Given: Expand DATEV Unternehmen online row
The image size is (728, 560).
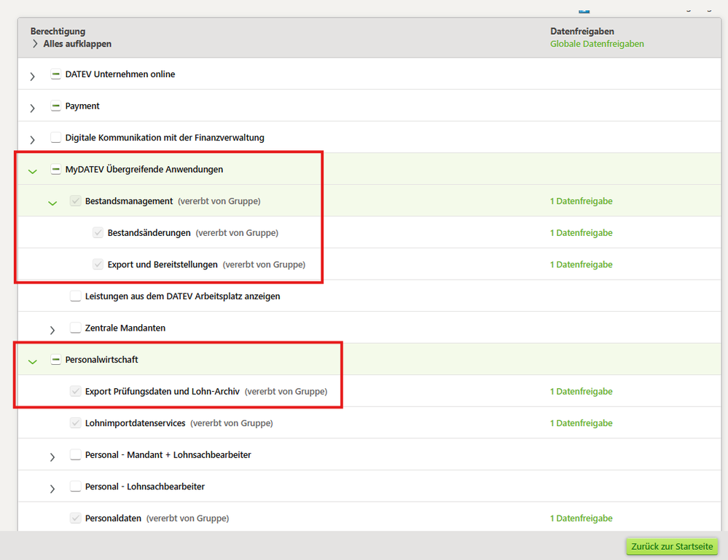Looking at the screenshot, I should 32,76.
